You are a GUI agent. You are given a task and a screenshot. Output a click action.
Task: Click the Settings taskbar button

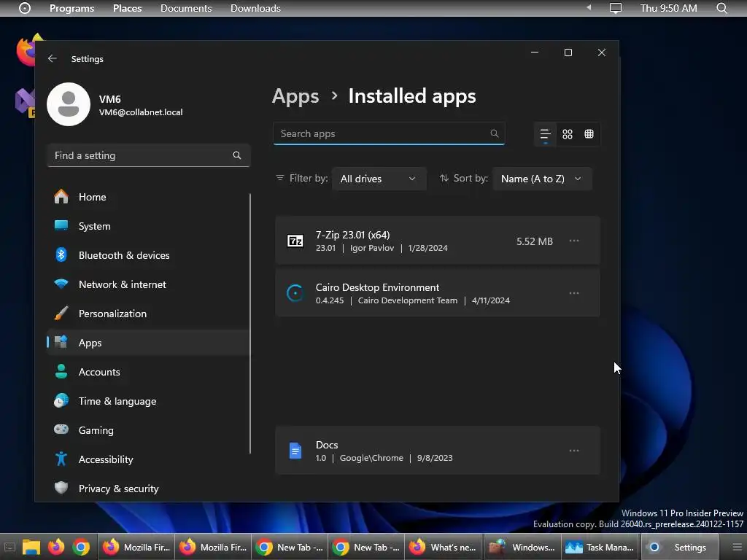coord(679,547)
